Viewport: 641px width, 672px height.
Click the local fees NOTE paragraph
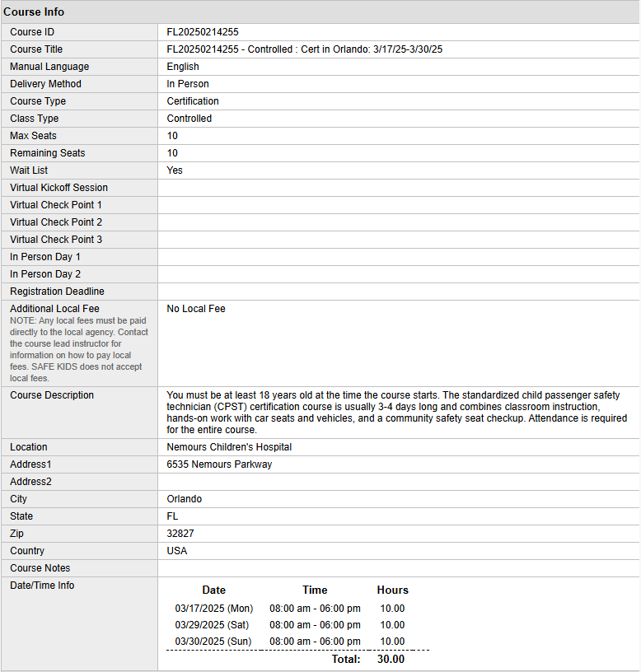pyautogui.click(x=79, y=349)
